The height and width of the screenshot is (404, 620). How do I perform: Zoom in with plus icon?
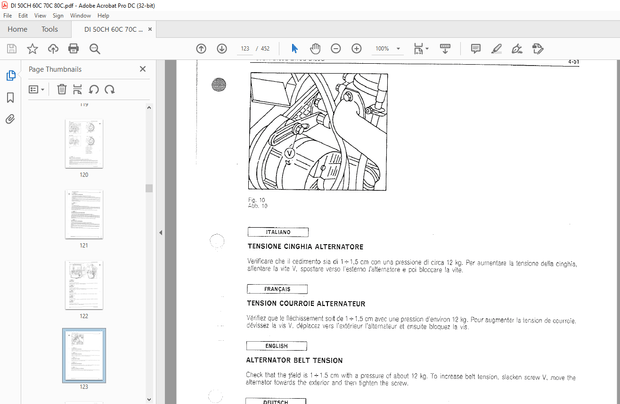tap(357, 49)
